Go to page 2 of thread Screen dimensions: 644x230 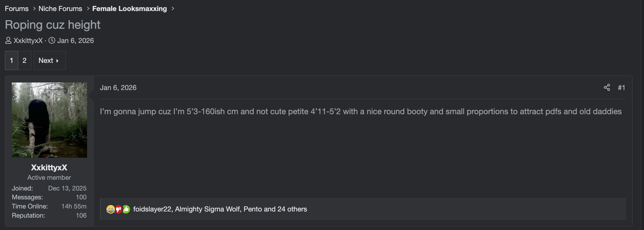[x=24, y=60]
